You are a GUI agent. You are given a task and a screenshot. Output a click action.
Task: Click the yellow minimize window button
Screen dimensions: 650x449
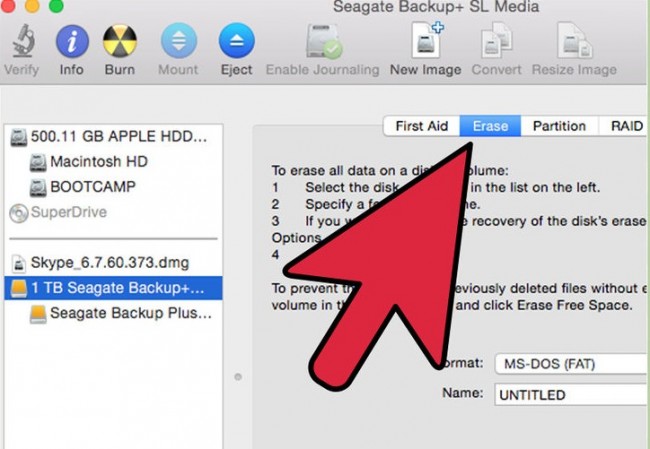32,5
